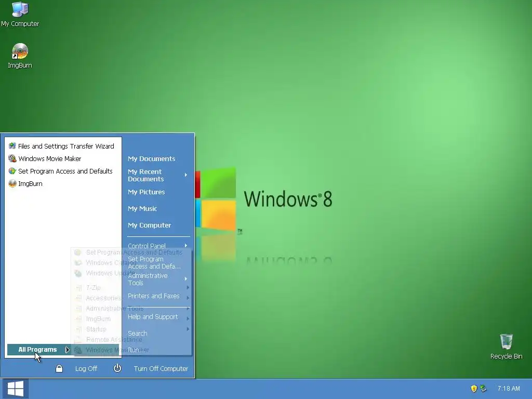Expand the Control Panel submenu arrow
The height and width of the screenshot is (399, 532).
click(x=186, y=245)
